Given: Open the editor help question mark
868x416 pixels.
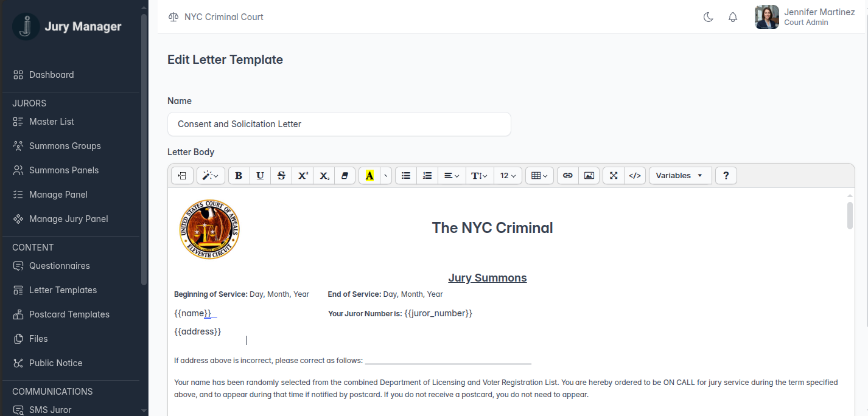Looking at the screenshot, I should [726, 176].
